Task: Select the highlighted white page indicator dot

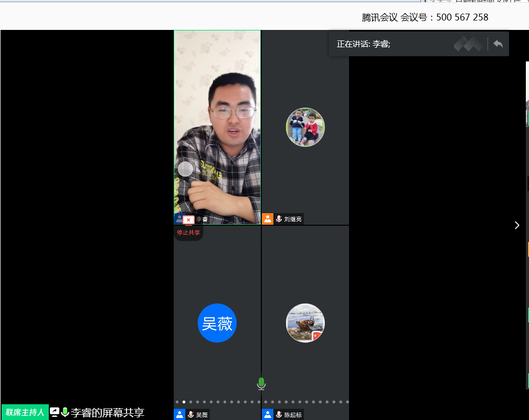Action: click(184, 402)
